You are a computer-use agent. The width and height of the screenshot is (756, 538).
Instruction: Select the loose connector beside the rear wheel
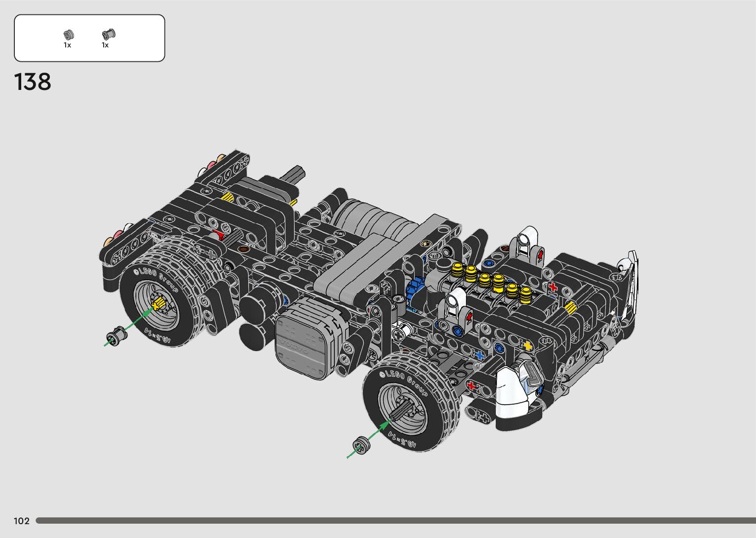(116, 336)
